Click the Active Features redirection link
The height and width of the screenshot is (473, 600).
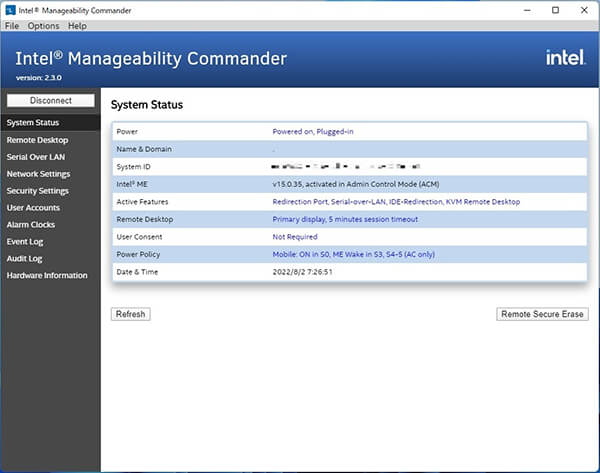pos(396,202)
